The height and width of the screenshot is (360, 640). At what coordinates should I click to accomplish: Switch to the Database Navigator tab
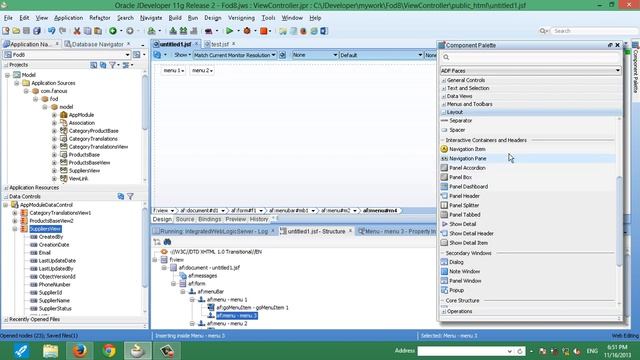pyautogui.click(x=98, y=44)
